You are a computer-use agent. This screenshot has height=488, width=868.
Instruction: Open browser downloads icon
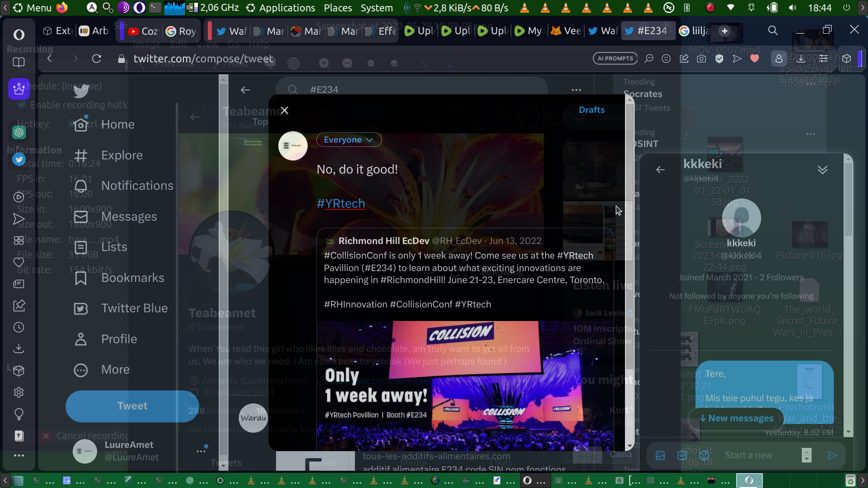[x=801, y=59]
